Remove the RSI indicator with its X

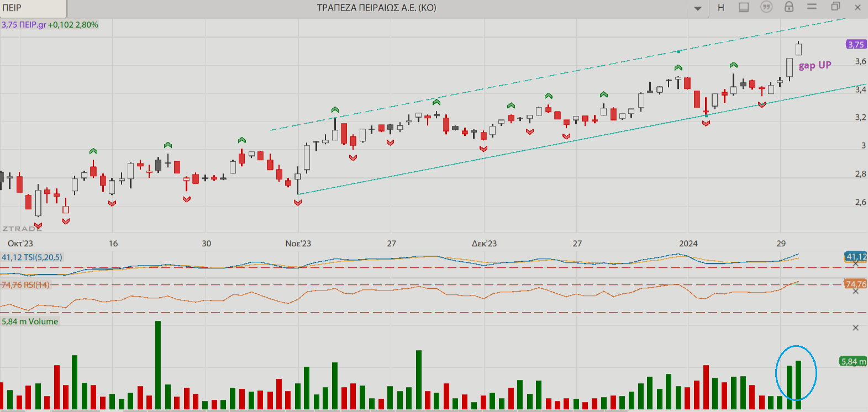pos(856,291)
